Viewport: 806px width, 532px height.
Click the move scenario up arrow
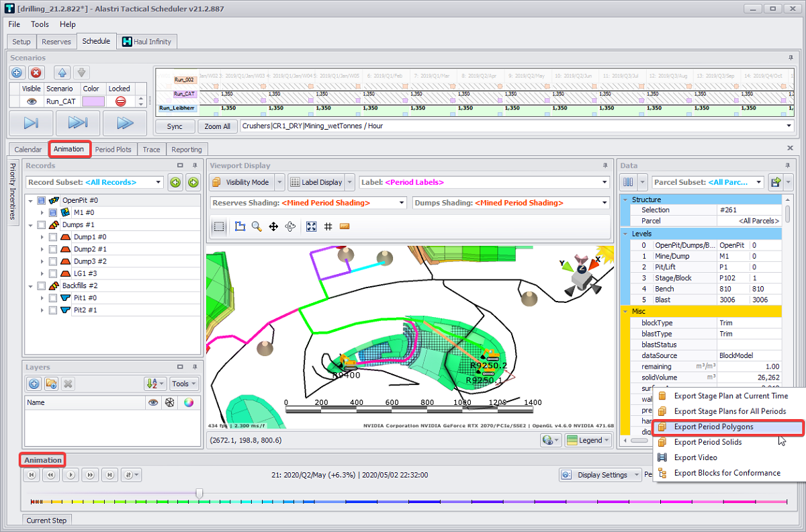point(61,73)
